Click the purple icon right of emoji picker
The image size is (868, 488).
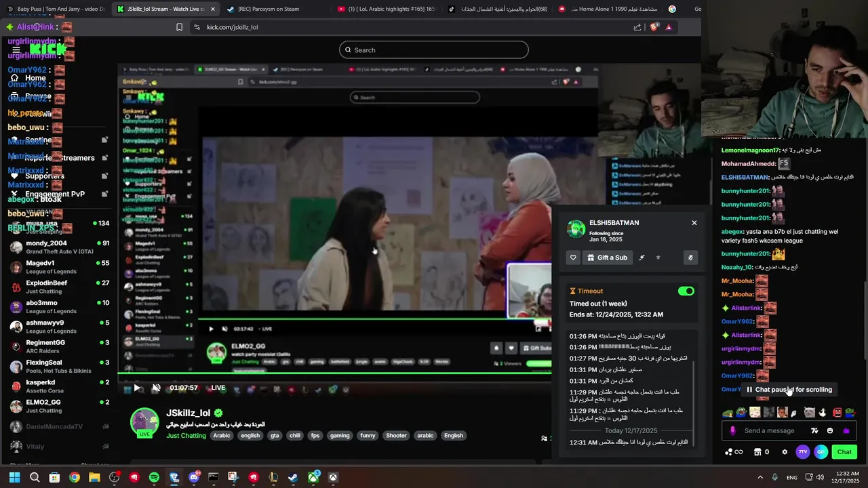(x=846, y=430)
